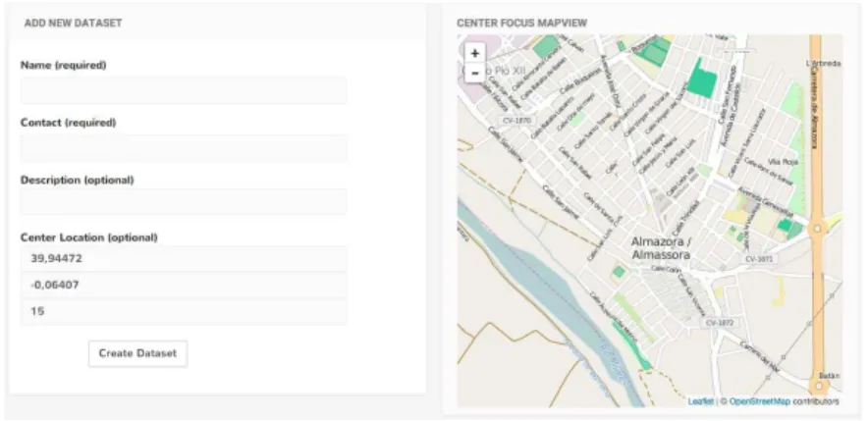Zoom out of the map with minus button
This screenshot has height=421, width=868.
474,73
